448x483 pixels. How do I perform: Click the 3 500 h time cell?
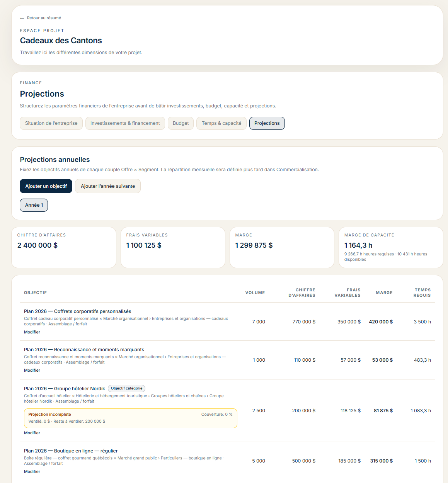click(422, 322)
